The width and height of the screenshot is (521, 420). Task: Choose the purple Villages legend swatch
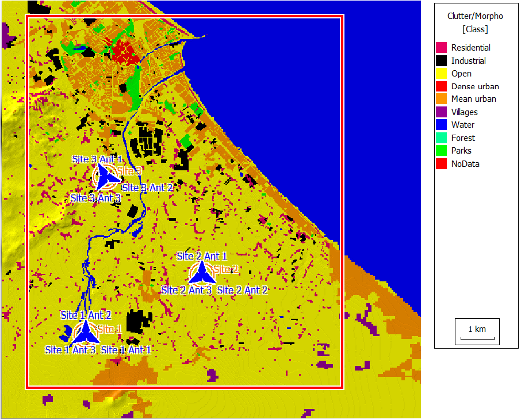[x=441, y=112]
